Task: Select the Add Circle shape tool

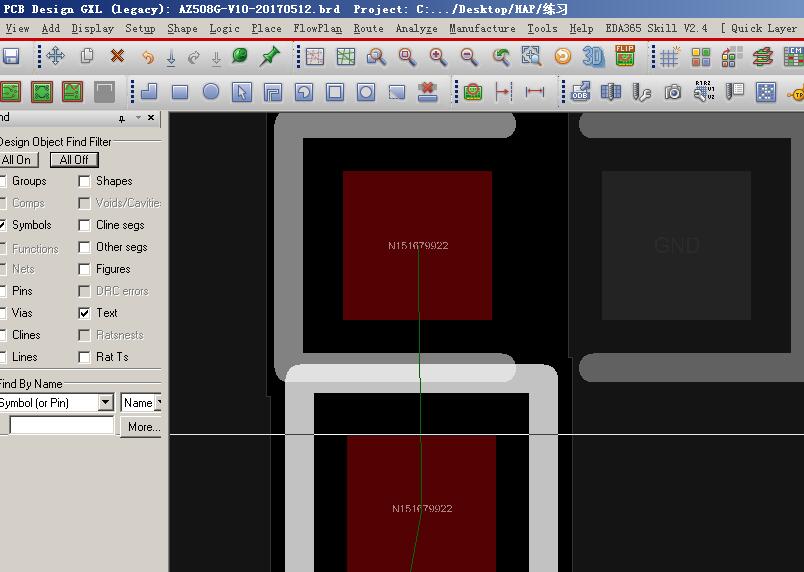Action: coord(211,92)
